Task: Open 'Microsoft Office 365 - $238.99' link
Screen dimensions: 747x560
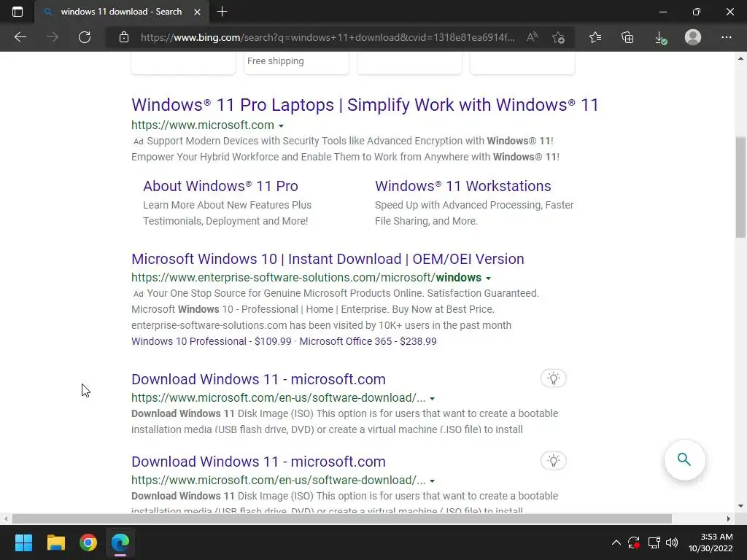Action: coord(368,341)
